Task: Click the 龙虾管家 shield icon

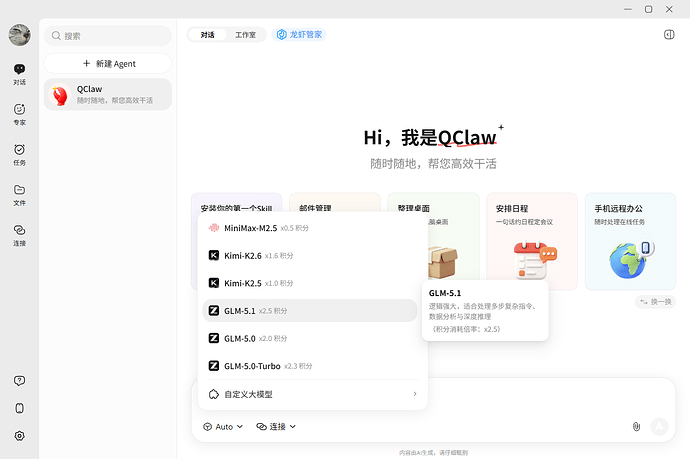Action: [282, 34]
